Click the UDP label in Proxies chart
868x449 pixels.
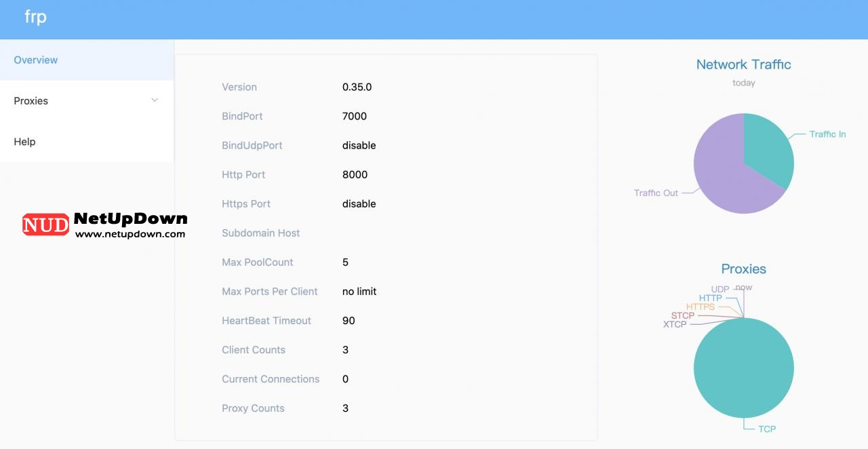(720, 290)
